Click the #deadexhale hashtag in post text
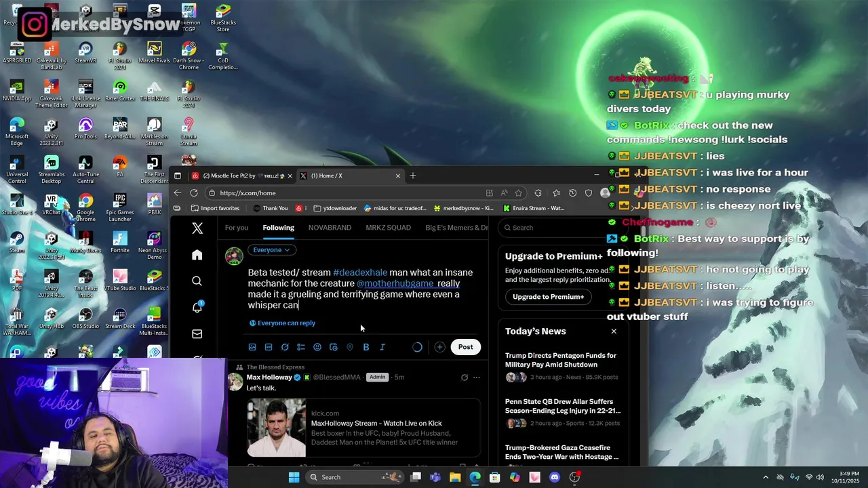This screenshot has height=488, width=868. pos(360,272)
